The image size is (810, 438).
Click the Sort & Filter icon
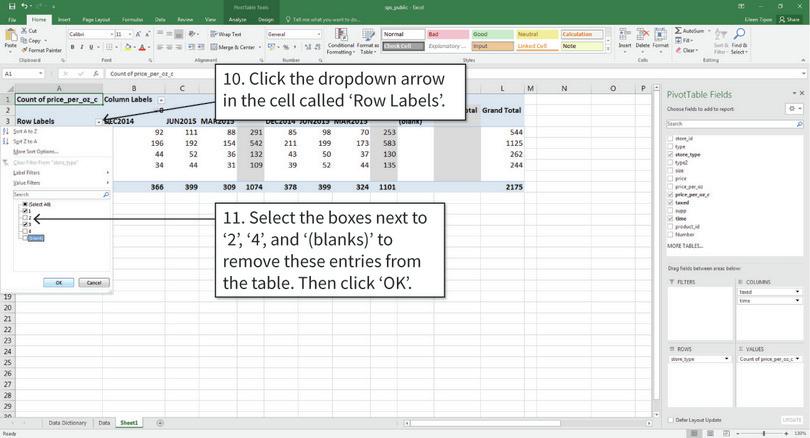[721, 41]
